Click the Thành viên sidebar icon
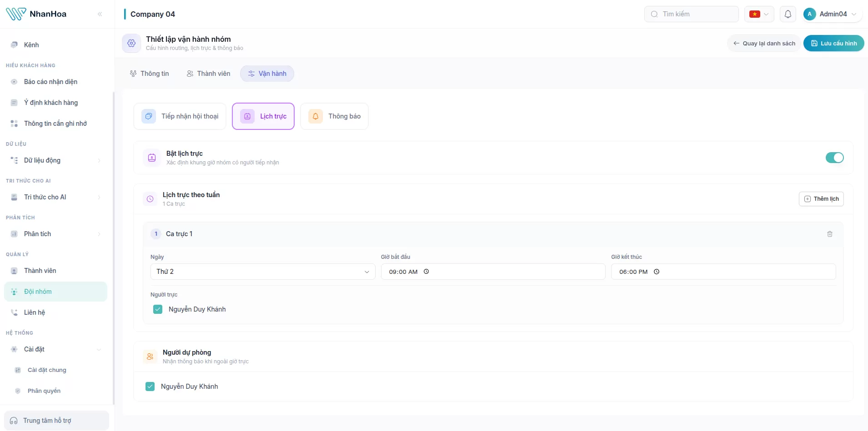This screenshot has width=868, height=431. (x=14, y=271)
